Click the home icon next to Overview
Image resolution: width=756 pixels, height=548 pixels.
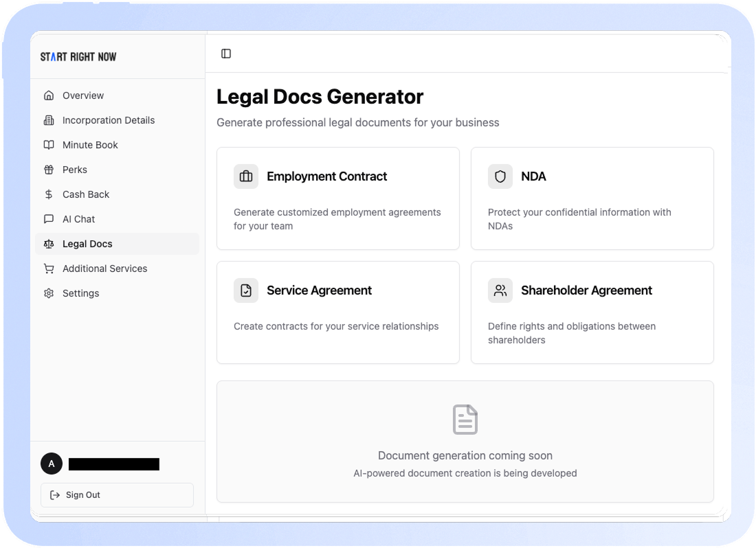[49, 95]
